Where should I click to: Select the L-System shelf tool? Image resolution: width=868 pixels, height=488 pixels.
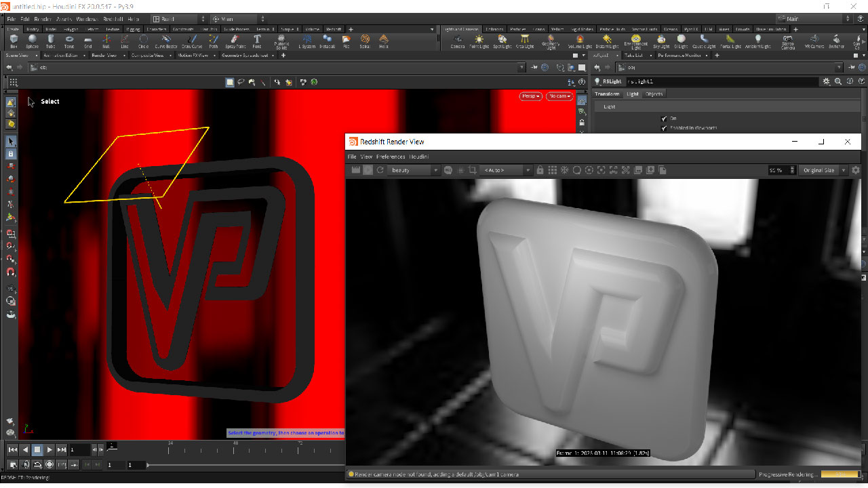[x=307, y=42]
